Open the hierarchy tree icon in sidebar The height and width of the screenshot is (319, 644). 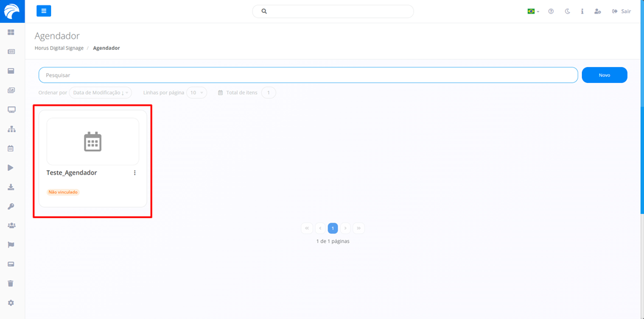click(x=11, y=129)
